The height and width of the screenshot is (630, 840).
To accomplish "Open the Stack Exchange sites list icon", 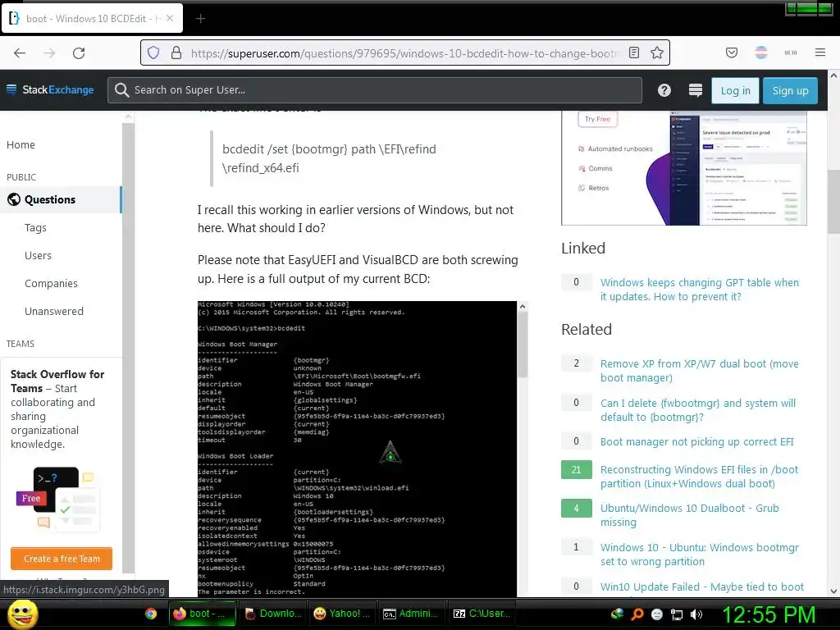I will point(696,90).
